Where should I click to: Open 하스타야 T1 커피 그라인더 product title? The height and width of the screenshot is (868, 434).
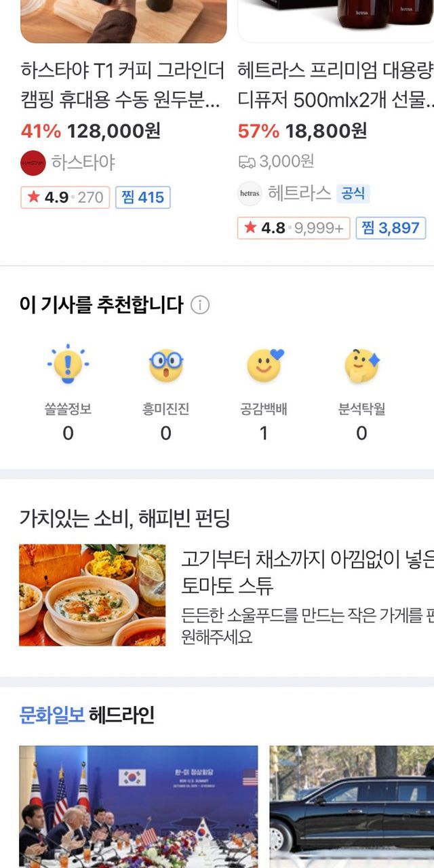(x=122, y=85)
